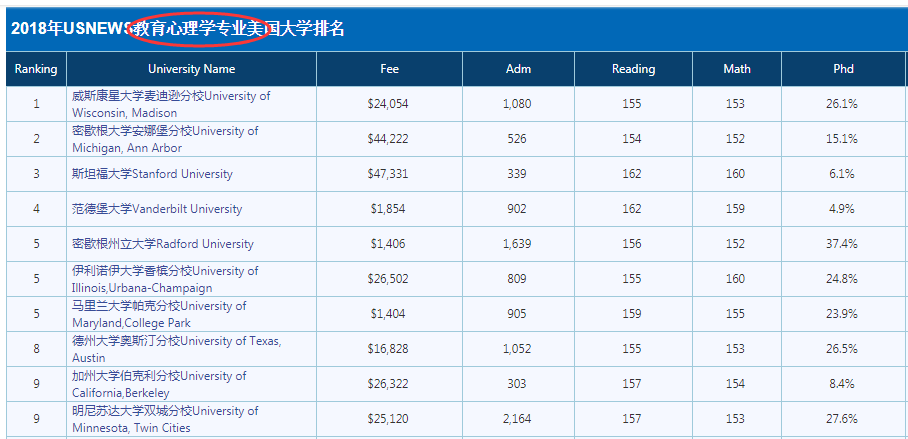Click the 1,052 Adm value
This screenshot has height=439, width=908.
(x=517, y=349)
